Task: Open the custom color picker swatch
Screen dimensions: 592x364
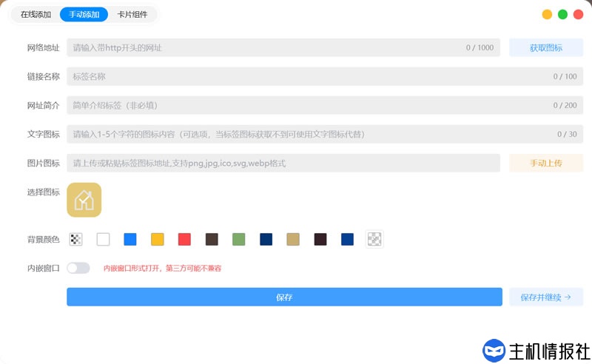Action: [375, 239]
